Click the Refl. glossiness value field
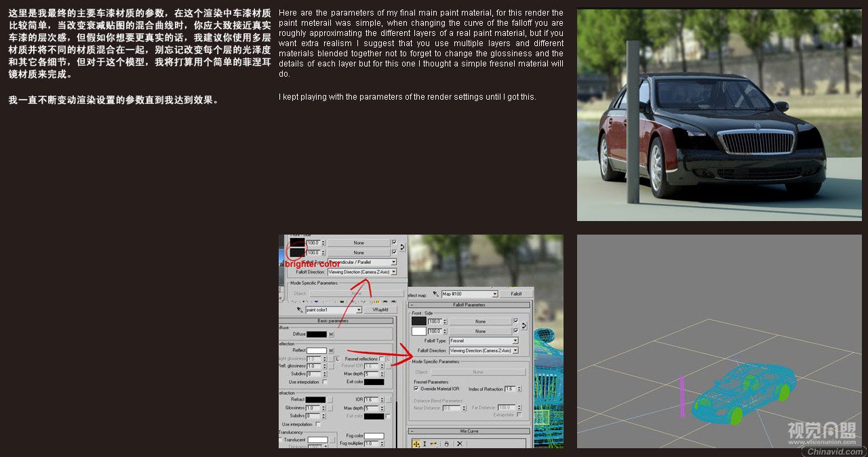This screenshot has height=457, width=868. point(313,366)
